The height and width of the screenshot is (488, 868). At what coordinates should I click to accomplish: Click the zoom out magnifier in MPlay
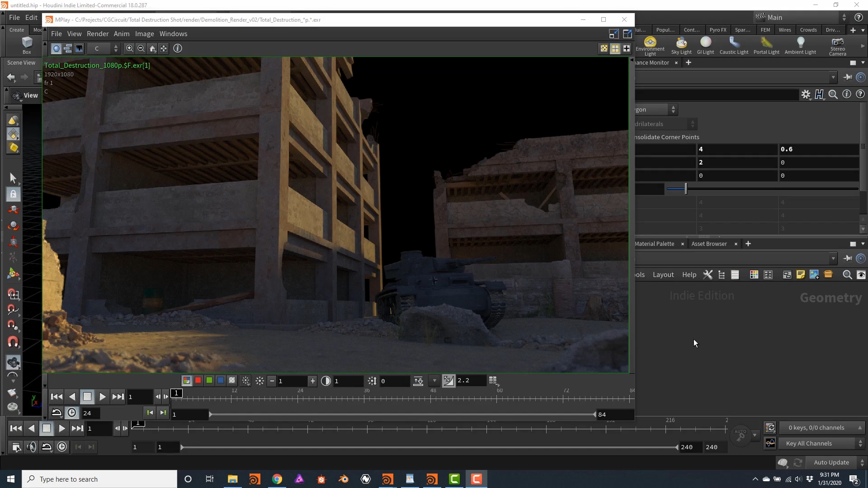pos(141,48)
